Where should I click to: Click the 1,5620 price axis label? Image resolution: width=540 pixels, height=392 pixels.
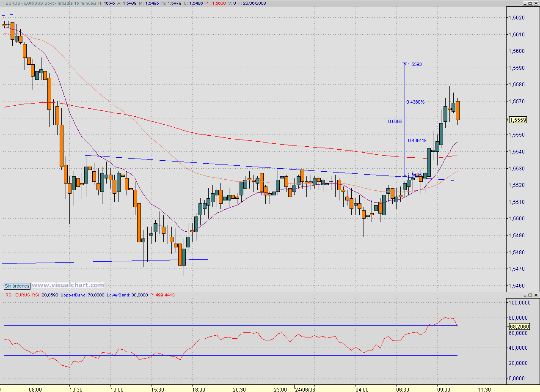[x=517, y=17]
